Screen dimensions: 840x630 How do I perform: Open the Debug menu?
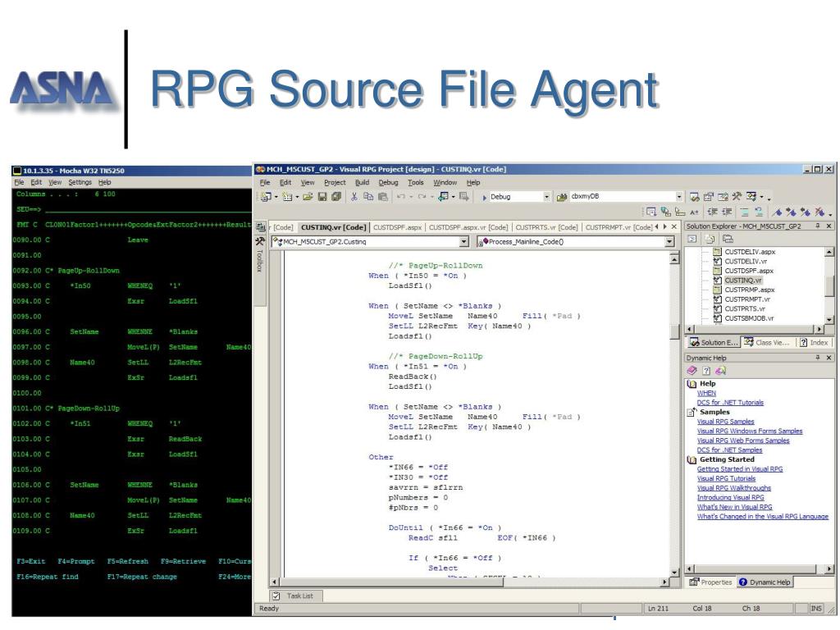click(x=388, y=183)
